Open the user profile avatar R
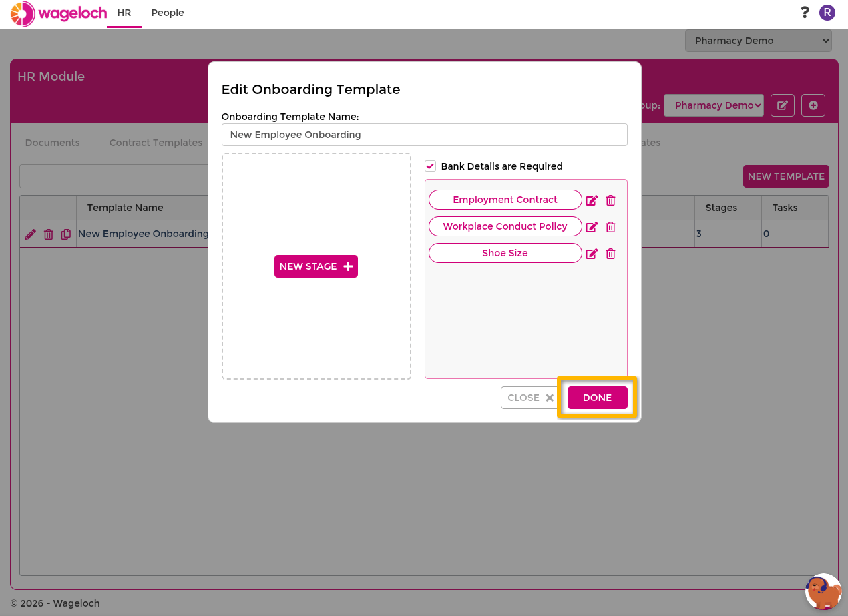The width and height of the screenshot is (848, 616). 827,13
